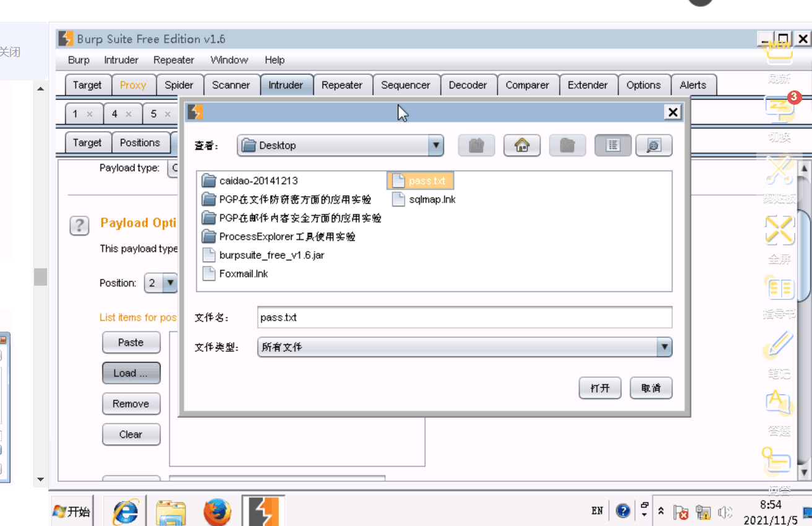The width and height of the screenshot is (812, 526).
Task: Switch to the Sequencer tab
Action: pos(406,85)
